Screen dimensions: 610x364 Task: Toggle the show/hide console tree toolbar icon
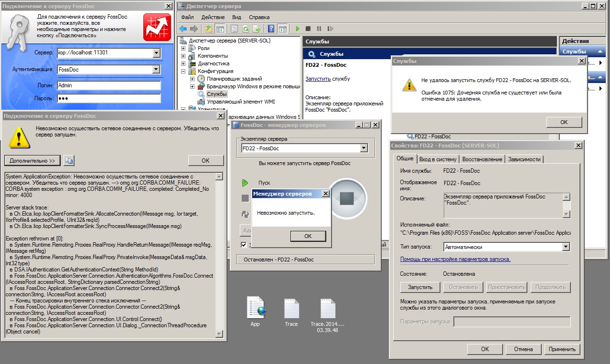pos(220,29)
